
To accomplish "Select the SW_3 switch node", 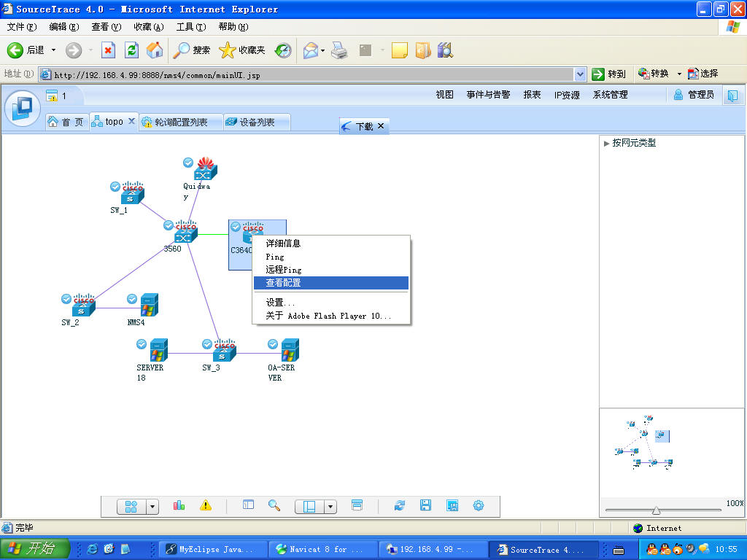I will click(x=224, y=350).
